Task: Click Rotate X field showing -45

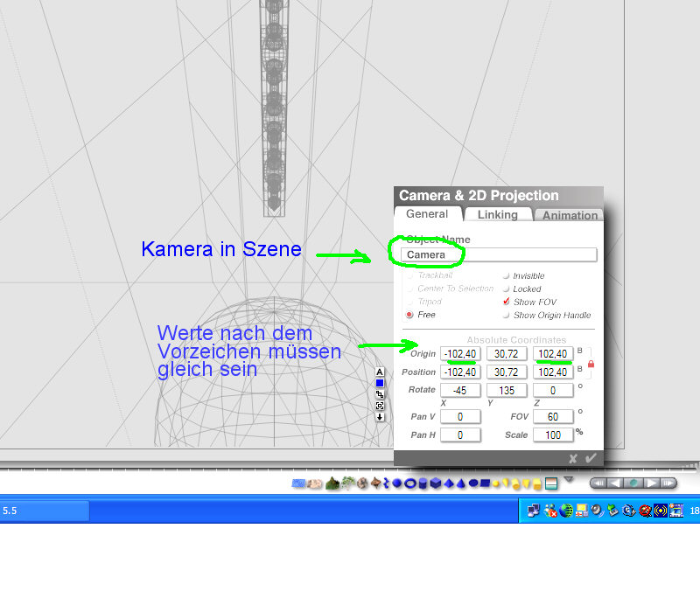Action: 460,390
